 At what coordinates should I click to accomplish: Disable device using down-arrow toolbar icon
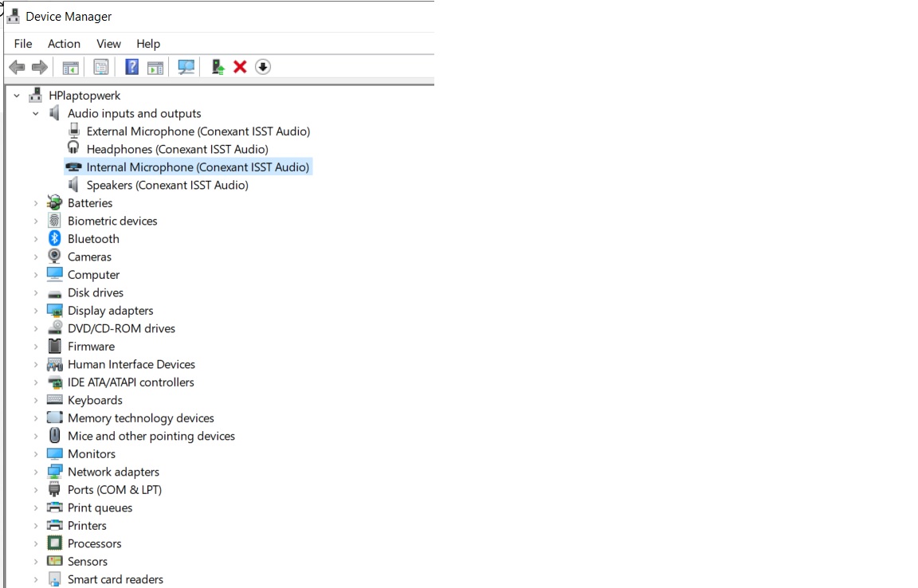[x=263, y=67]
